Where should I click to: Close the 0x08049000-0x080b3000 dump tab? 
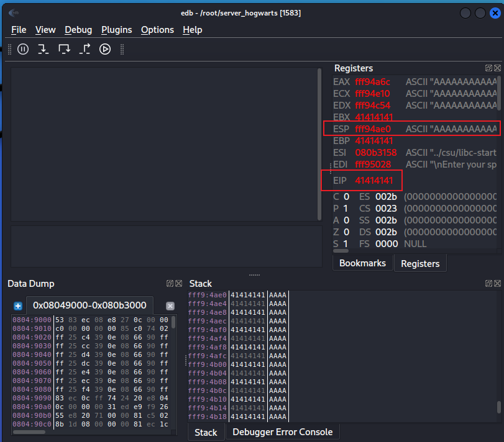[170, 306]
